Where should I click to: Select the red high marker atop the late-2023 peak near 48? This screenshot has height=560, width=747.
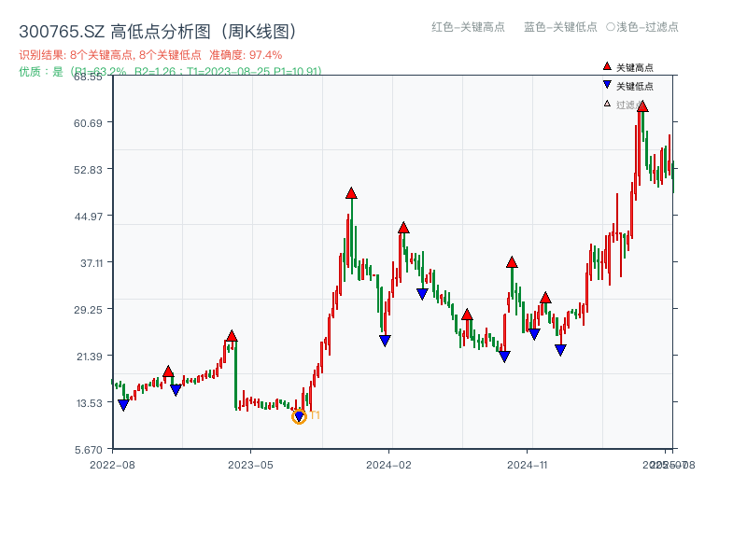352,193
